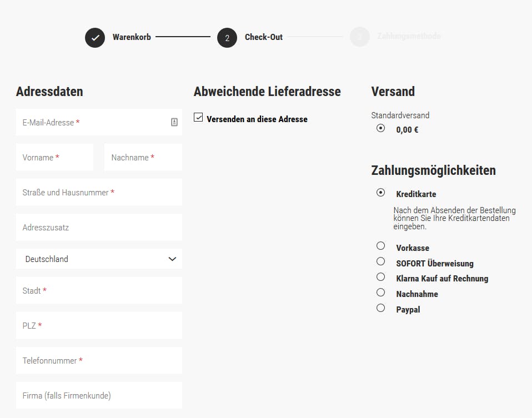This screenshot has height=418, width=532.
Task: Focus the Telefonnummer field
Action: coord(99,360)
